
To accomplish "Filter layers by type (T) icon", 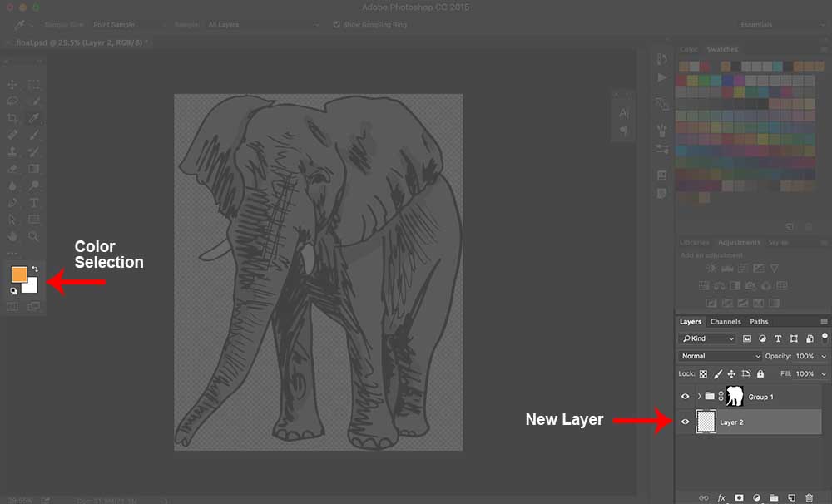I will tap(778, 338).
